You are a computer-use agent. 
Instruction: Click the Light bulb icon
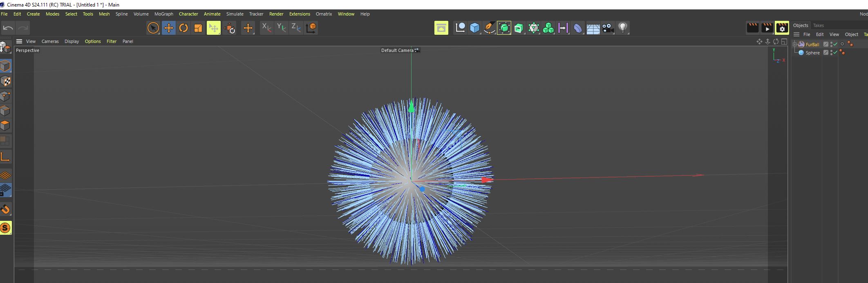[x=622, y=28]
